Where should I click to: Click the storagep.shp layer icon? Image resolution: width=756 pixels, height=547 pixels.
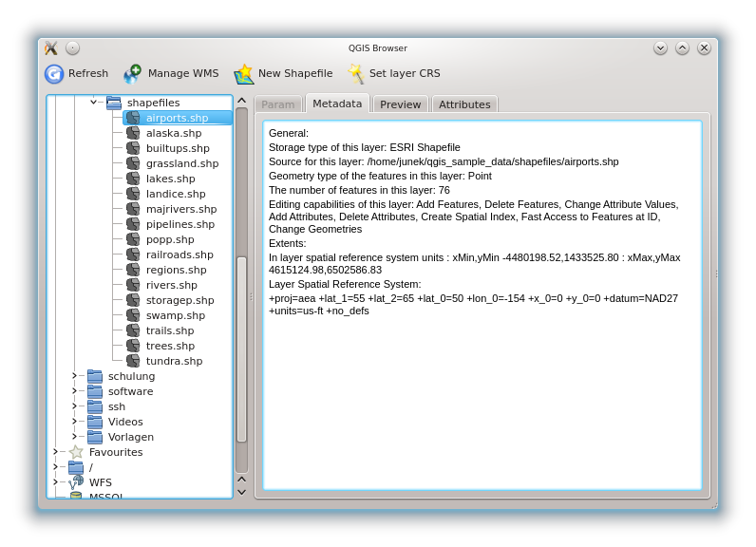click(x=133, y=300)
